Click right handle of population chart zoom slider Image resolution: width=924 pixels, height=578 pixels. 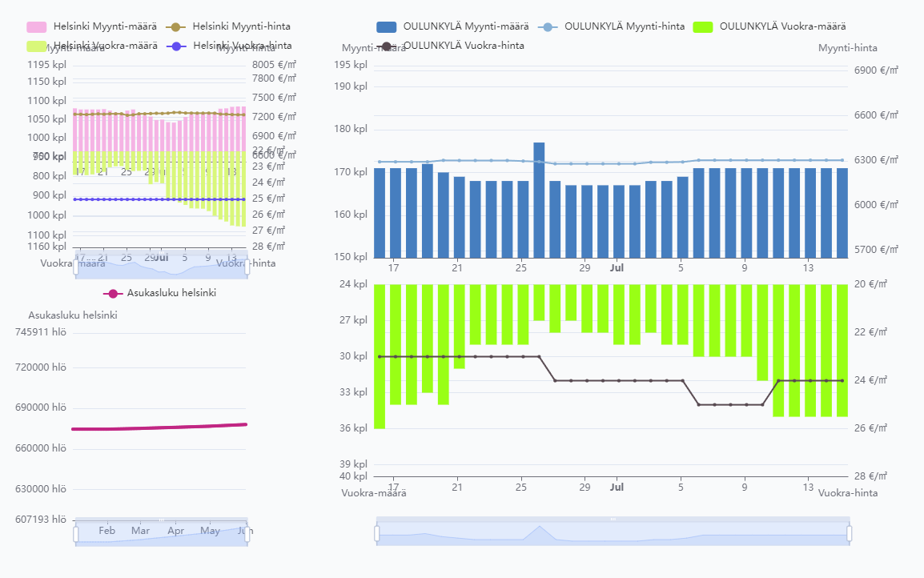tap(247, 534)
